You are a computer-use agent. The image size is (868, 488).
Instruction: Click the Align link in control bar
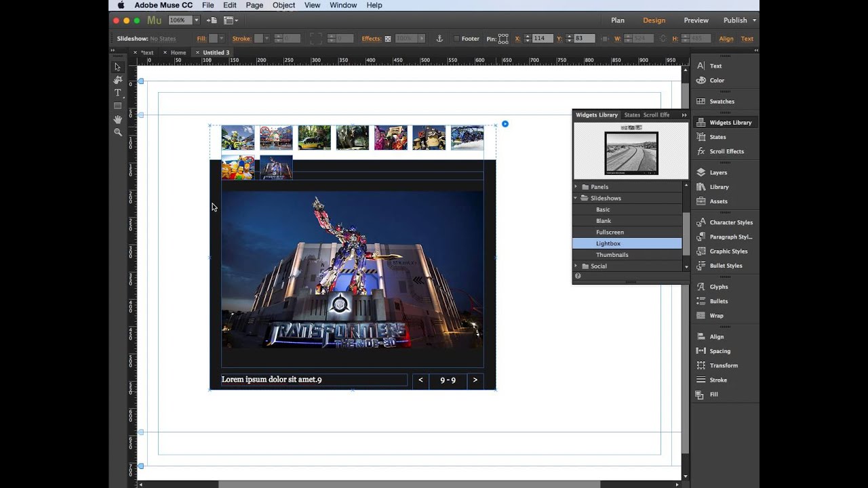726,39
